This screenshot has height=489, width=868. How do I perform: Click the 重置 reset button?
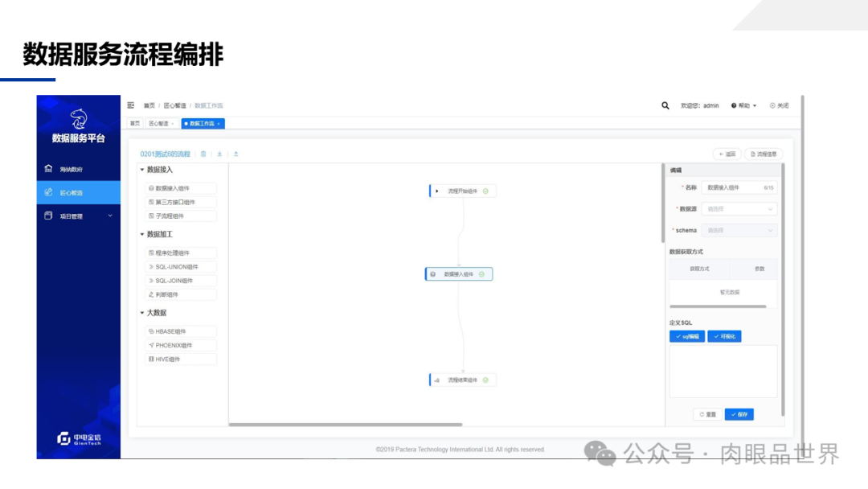point(707,415)
